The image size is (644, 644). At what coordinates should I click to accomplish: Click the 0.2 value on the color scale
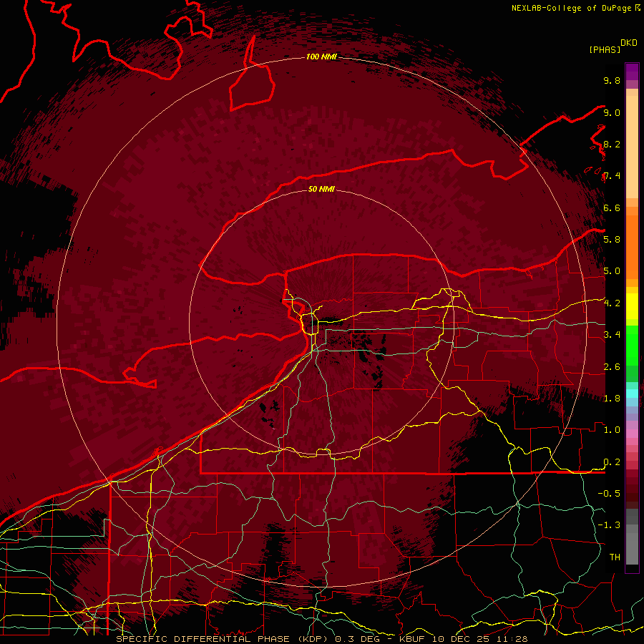click(612, 462)
